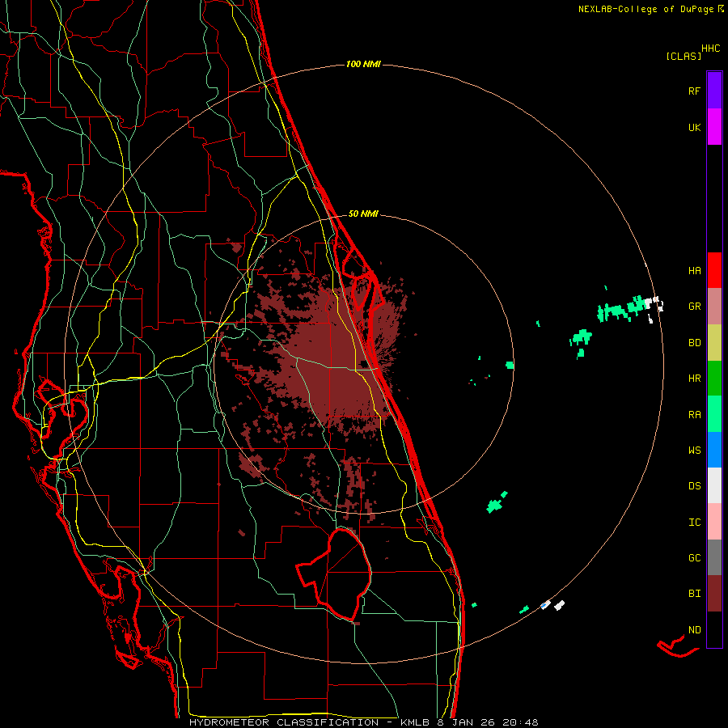Image resolution: width=728 pixels, height=728 pixels.
Task: Click the BI brown legend swatch
Action: pos(714,594)
